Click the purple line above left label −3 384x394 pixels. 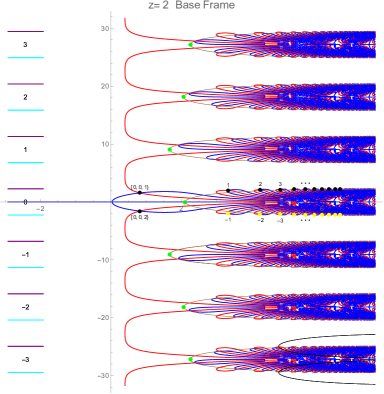tap(26, 346)
